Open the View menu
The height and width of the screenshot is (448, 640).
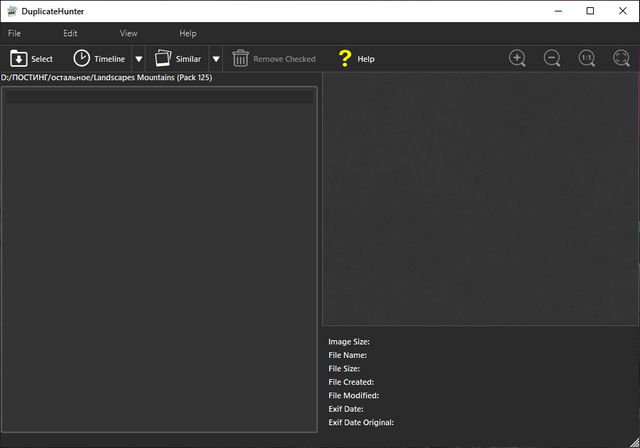pyautogui.click(x=129, y=33)
